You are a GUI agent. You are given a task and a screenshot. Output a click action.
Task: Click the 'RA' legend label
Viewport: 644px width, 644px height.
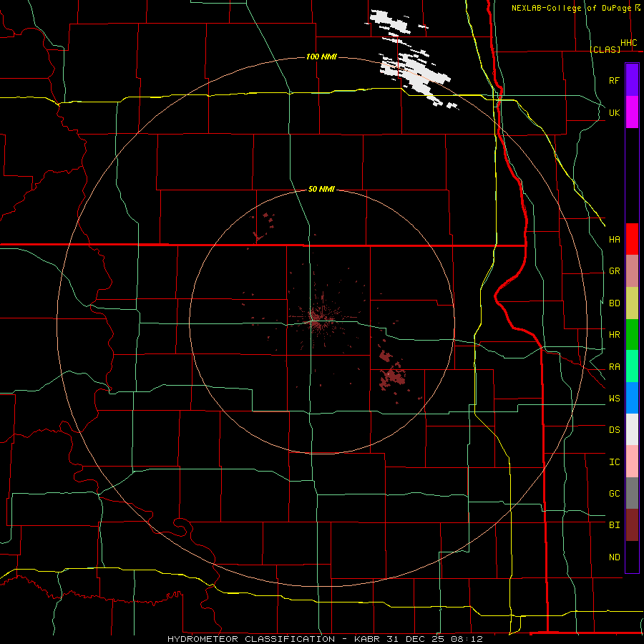coord(614,367)
